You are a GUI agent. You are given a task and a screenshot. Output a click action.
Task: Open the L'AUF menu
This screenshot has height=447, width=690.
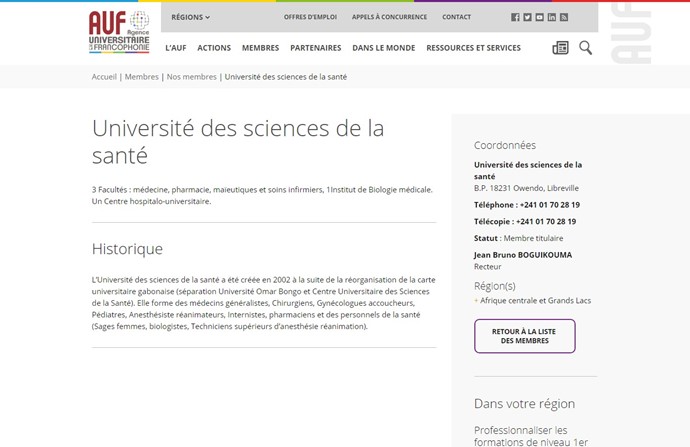175,48
